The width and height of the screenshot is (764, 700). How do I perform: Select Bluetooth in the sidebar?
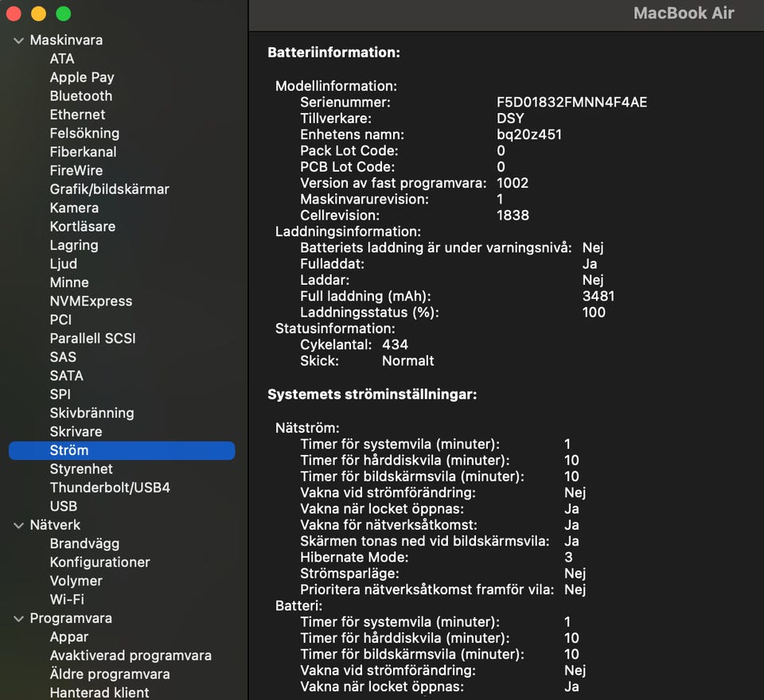pyautogui.click(x=80, y=95)
